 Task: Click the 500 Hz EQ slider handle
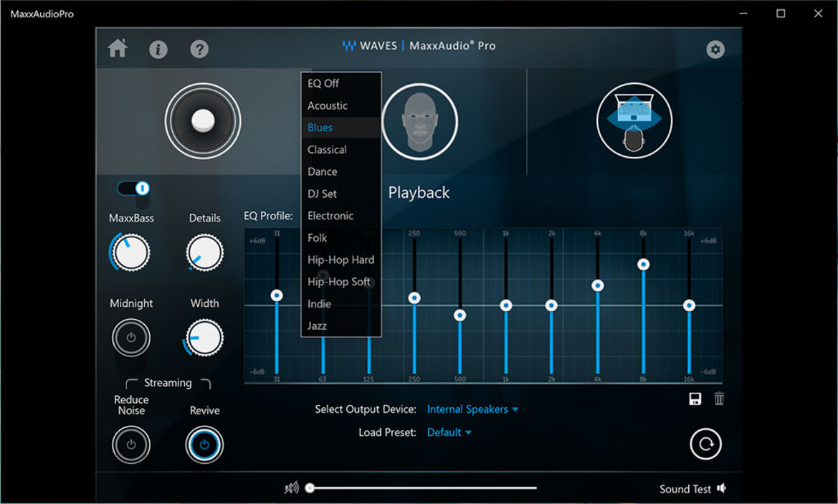tap(460, 315)
